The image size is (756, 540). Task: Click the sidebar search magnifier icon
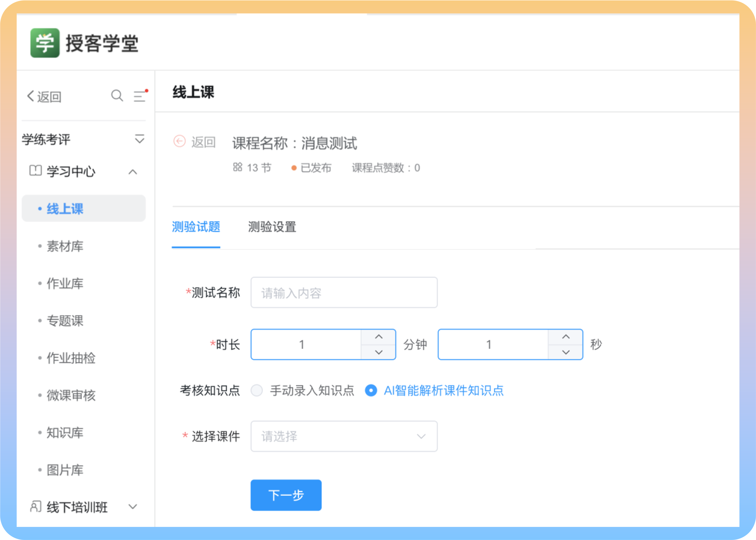pyautogui.click(x=117, y=96)
